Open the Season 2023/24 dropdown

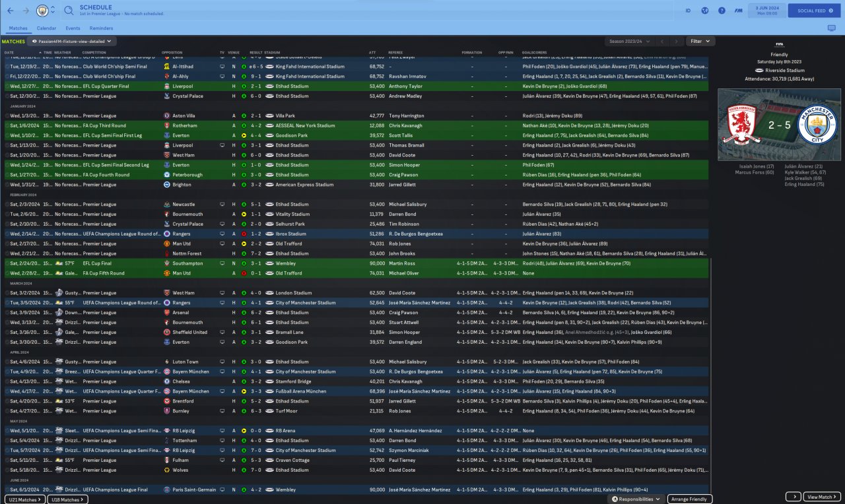point(629,42)
